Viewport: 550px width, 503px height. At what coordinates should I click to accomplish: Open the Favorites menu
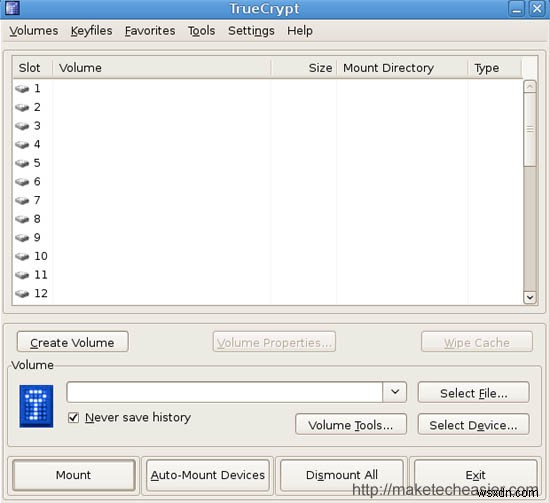[150, 31]
